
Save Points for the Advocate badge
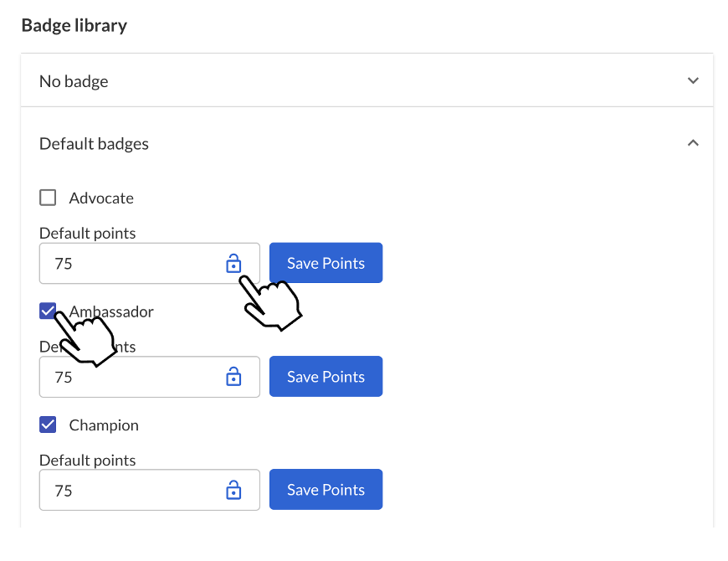point(326,263)
